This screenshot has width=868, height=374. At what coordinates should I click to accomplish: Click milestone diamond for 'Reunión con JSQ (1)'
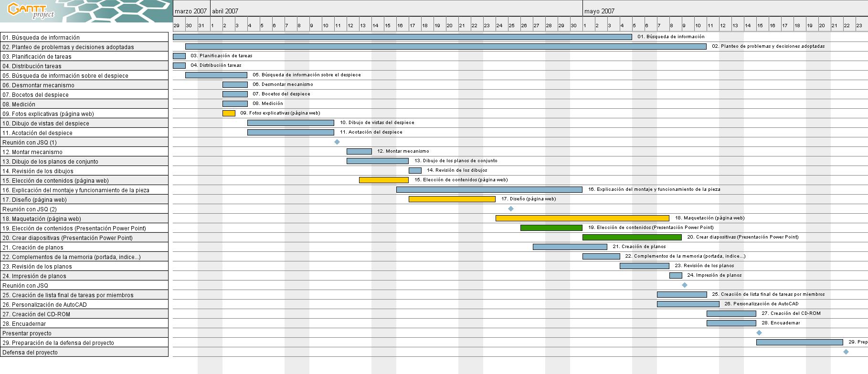(x=337, y=142)
